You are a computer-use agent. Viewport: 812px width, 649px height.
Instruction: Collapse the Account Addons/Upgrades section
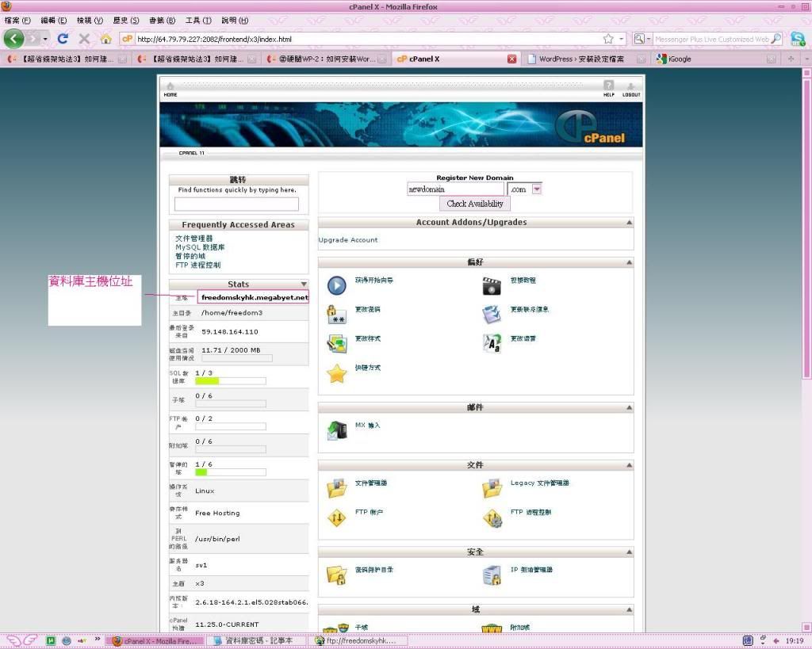(629, 222)
